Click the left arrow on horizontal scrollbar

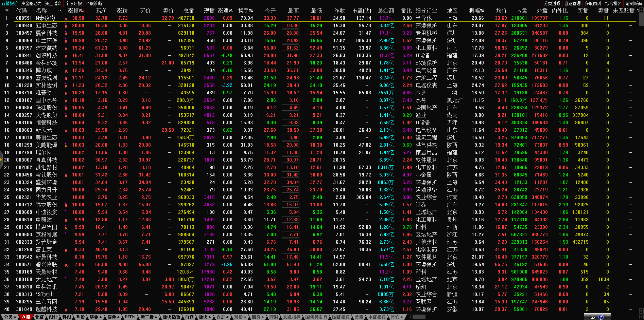410,317
